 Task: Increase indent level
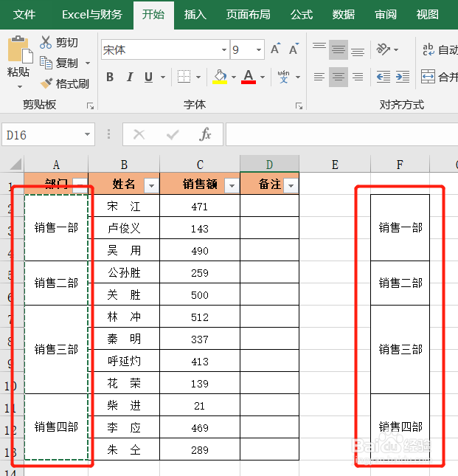coord(403,77)
